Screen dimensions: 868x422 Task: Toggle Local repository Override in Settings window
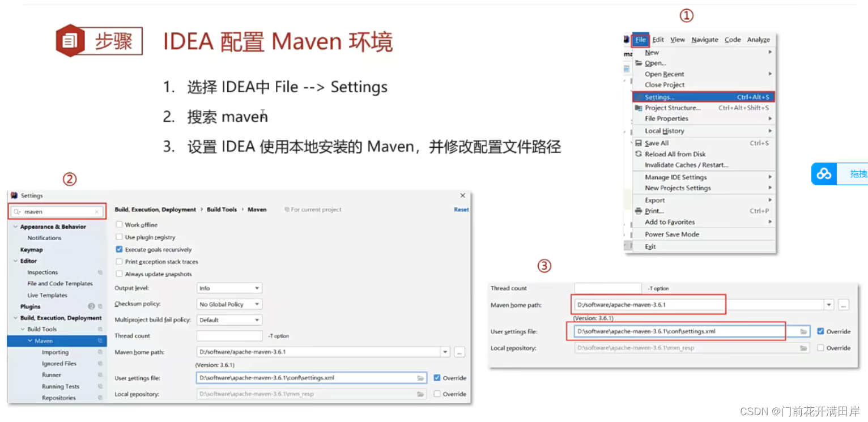[x=437, y=394]
